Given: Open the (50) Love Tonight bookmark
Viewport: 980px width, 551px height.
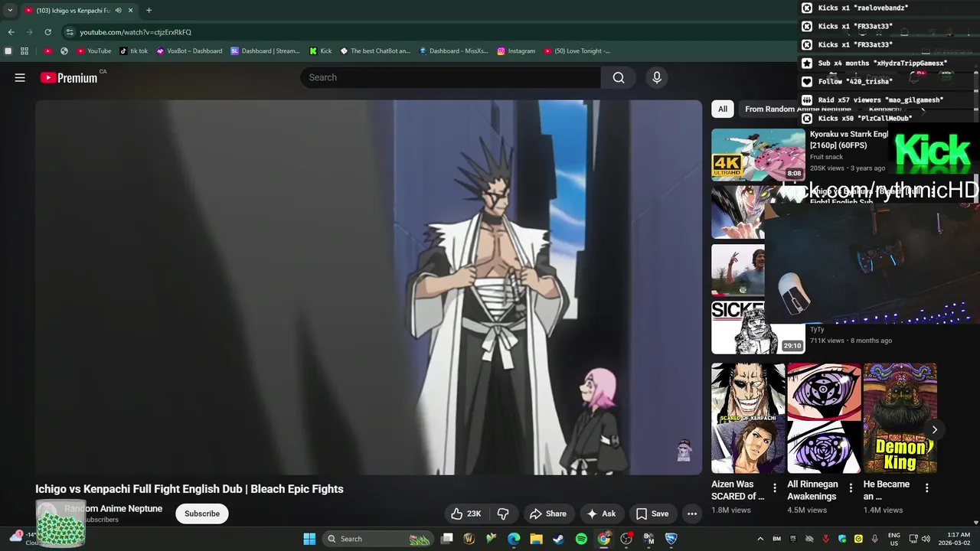Looking at the screenshot, I should [577, 51].
